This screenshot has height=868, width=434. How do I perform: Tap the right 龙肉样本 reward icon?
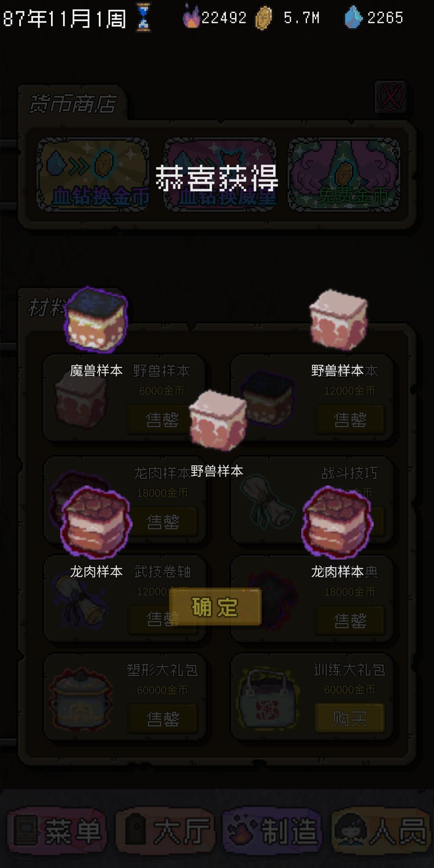(338, 522)
